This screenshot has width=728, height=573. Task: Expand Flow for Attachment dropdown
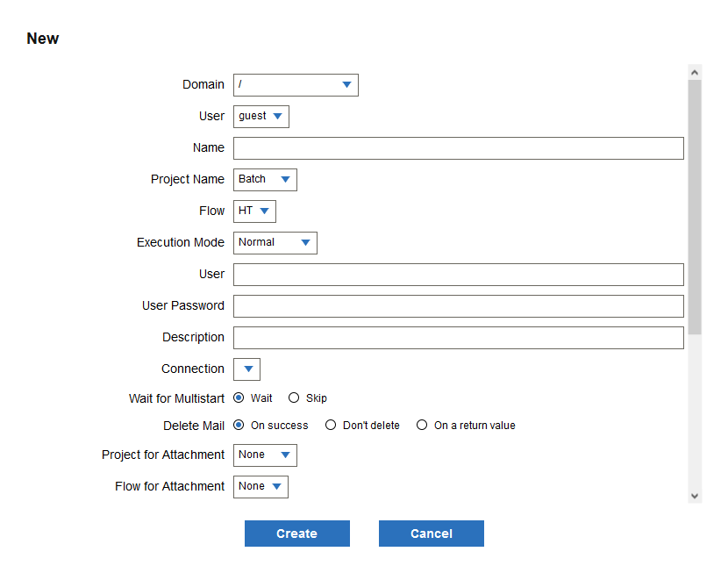(x=261, y=487)
